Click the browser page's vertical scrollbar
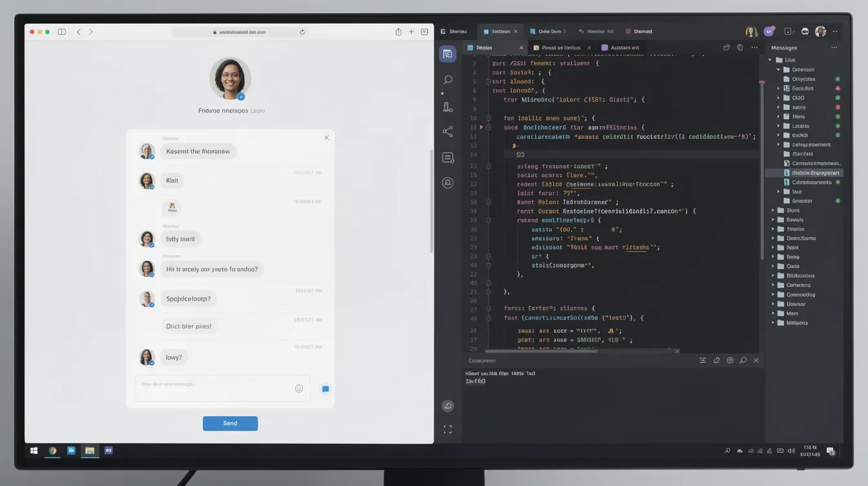 (x=431, y=202)
